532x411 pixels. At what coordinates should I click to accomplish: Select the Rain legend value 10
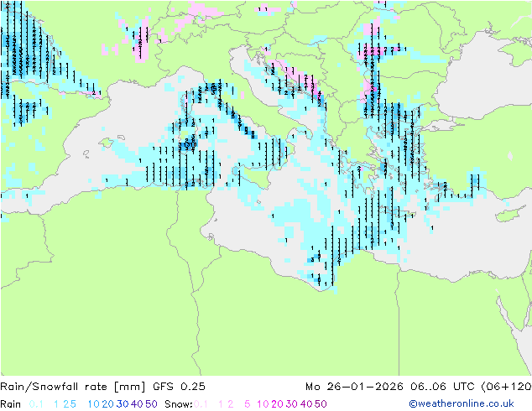[94, 404]
